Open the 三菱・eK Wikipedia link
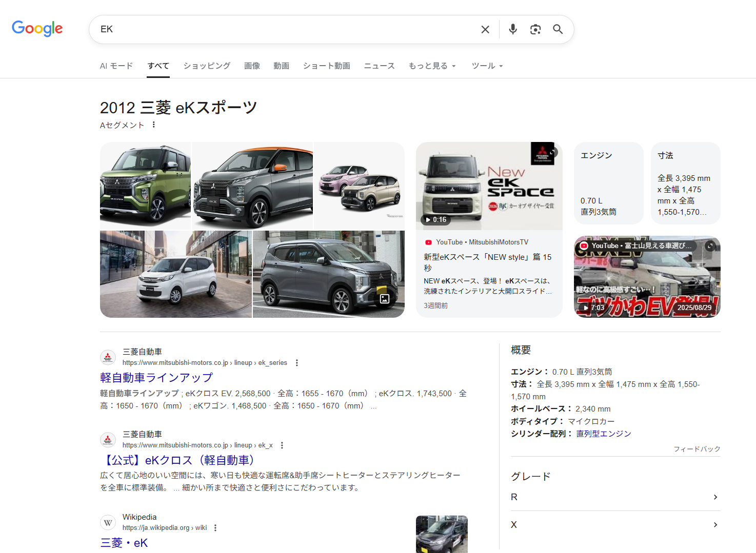The image size is (756, 553). [x=124, y=543]
